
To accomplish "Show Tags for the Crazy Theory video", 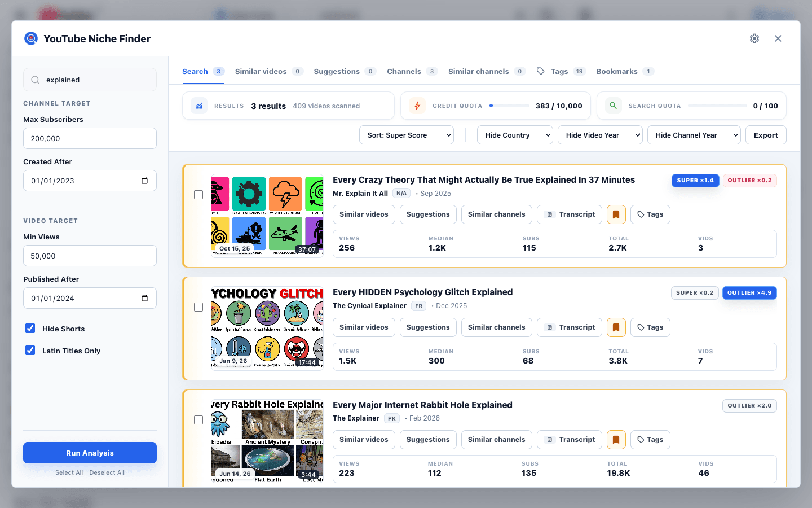I will [x=650, y=214].
